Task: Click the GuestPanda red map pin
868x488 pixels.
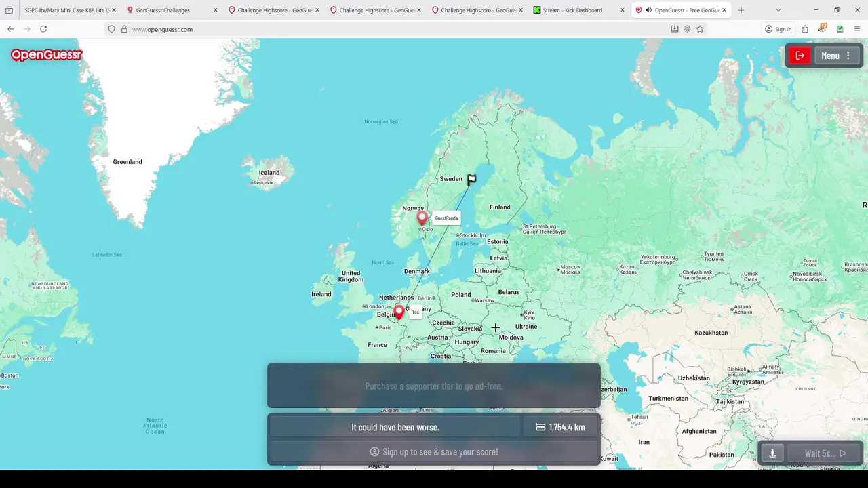Action: [422, 218]
